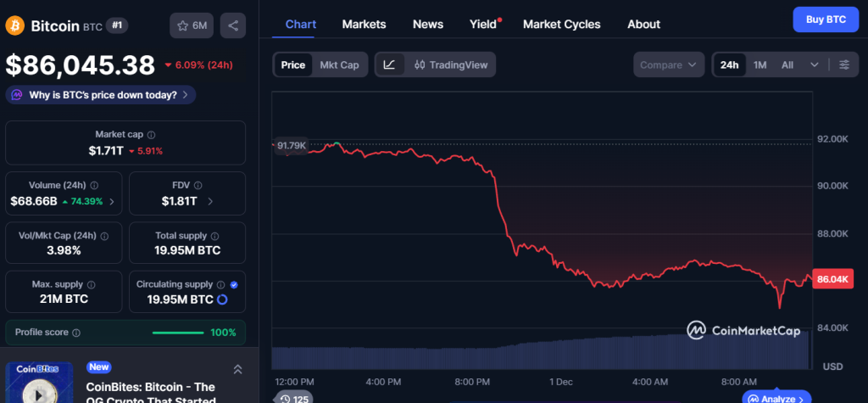Select 1M time range

[x=760, y=64]
